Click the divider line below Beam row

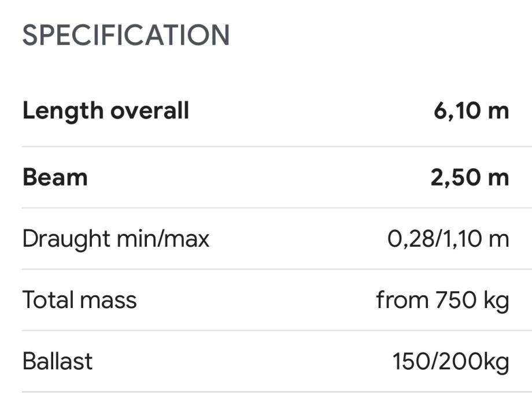pos(266,207)
